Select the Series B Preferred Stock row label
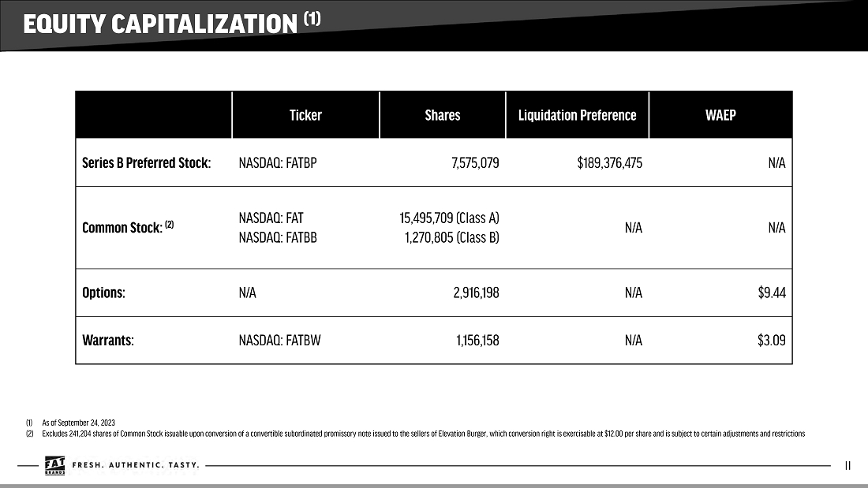 click(147, 163)
